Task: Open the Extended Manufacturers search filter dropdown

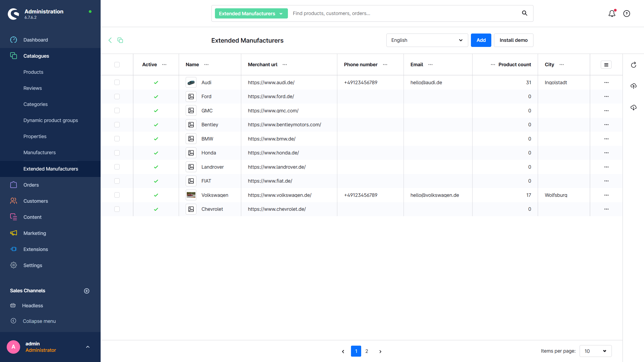Action: pyautogui.click(x=251, y=13)
